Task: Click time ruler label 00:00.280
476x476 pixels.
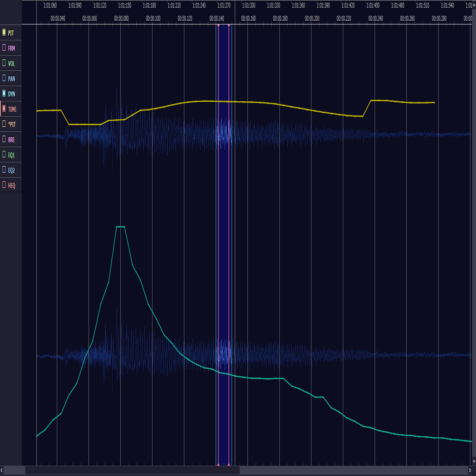Action: tap(439, 19)
